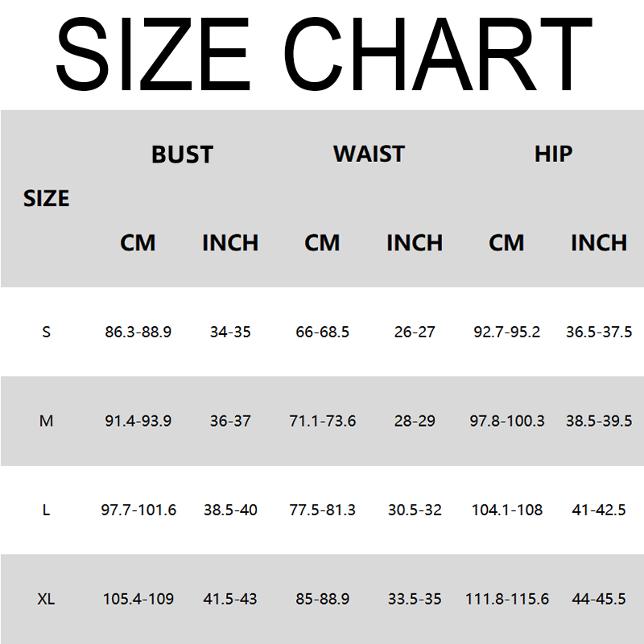The image size is (644, 644).
Task: Click the HIP column header
Action: point(553,154)
